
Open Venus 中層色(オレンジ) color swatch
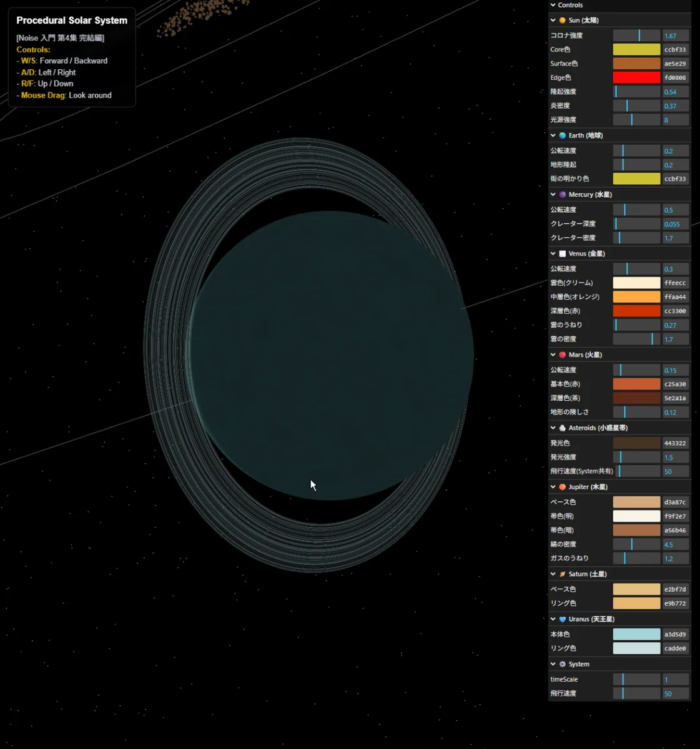click(x=636, y=297)
